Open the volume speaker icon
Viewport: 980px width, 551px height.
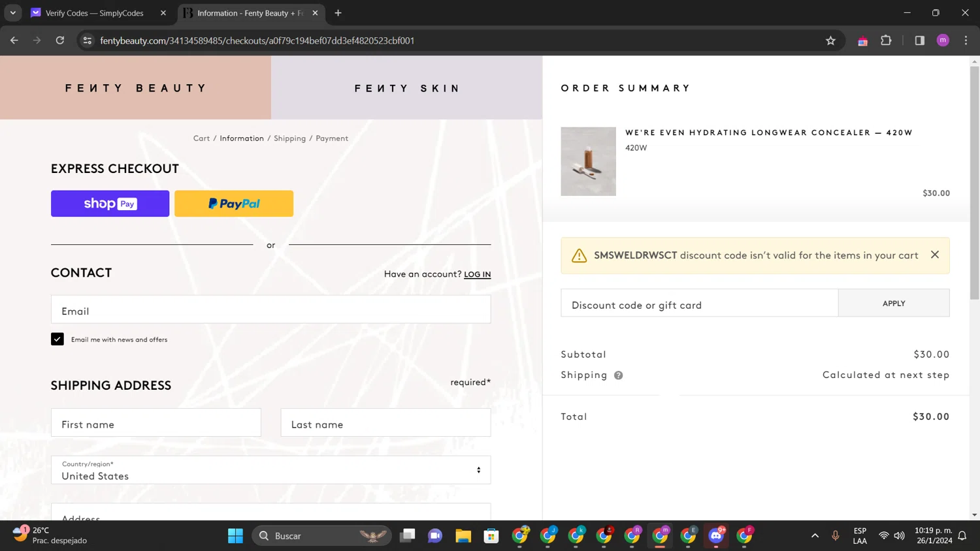pos(900,536)
